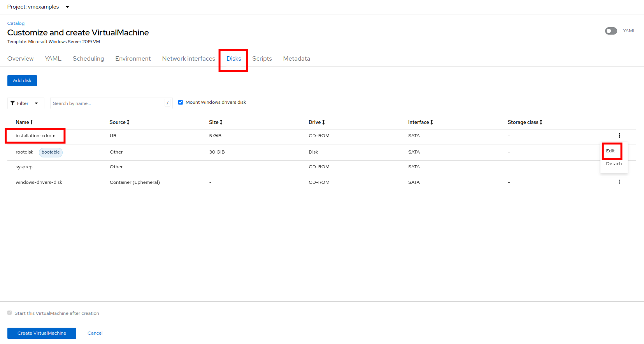Open the Scheduling tab
Image resolution: width=644 pixels, height=344 pixels.
(88, 59)
